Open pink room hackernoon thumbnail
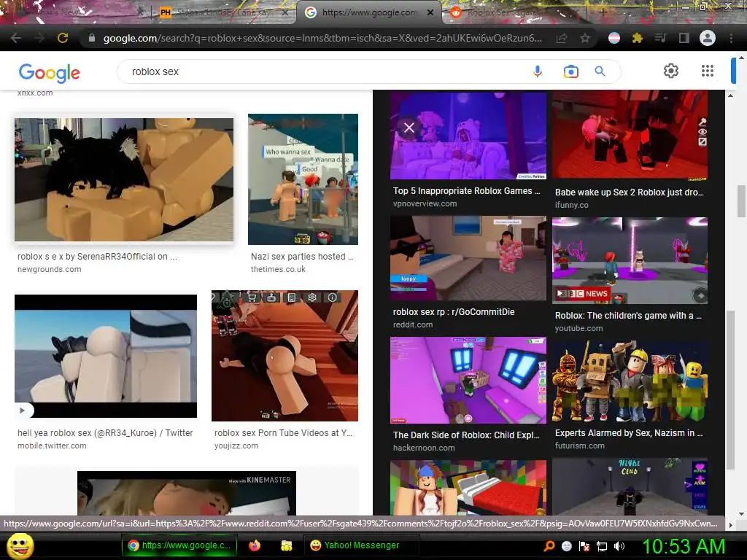The width and height of the screenshot is (747, 560). pyautogui.click(x=468, y=380)
